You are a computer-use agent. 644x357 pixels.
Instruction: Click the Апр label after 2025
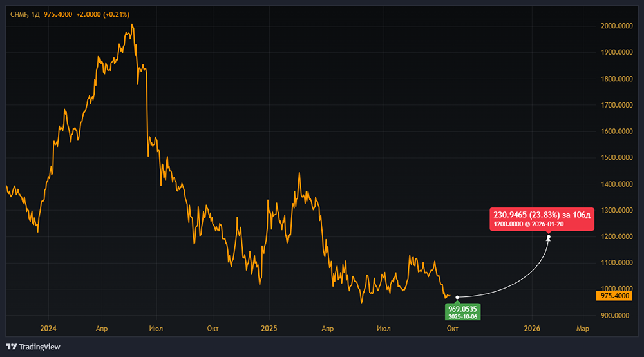click(x=327, y=328)
